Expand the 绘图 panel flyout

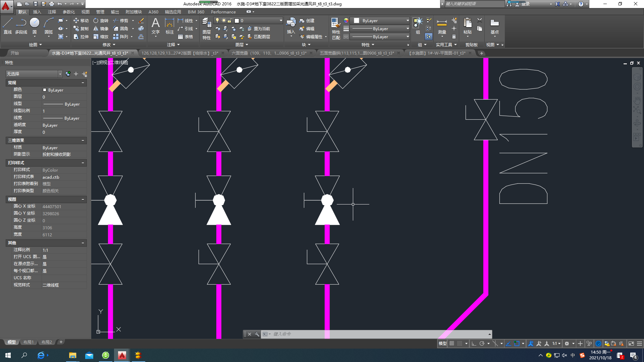[x=35, y=45]
